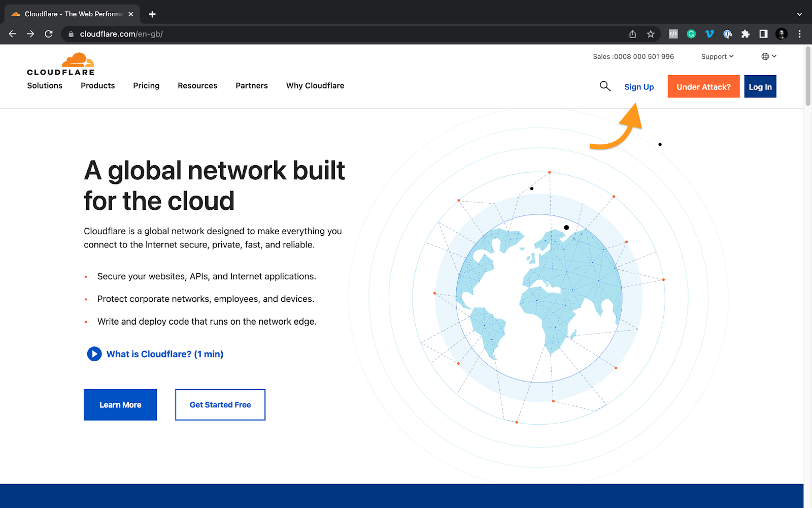Play the What is Cloudflare video icon

[94, 354]
